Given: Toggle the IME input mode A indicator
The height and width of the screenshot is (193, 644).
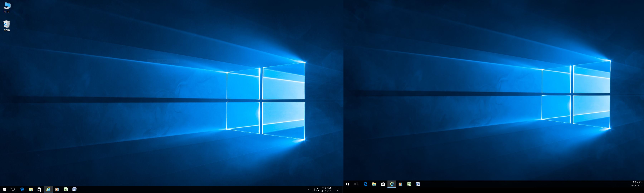Looking at the screenshot, I should click(x=318, y=189).
